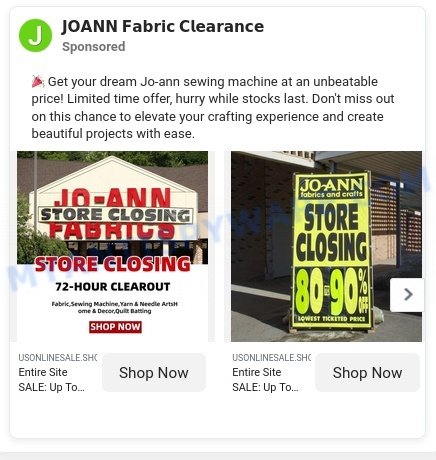Click Entire Site SALE text on second card
This screenshot has width=436, height=460.
tap(265, 380)
